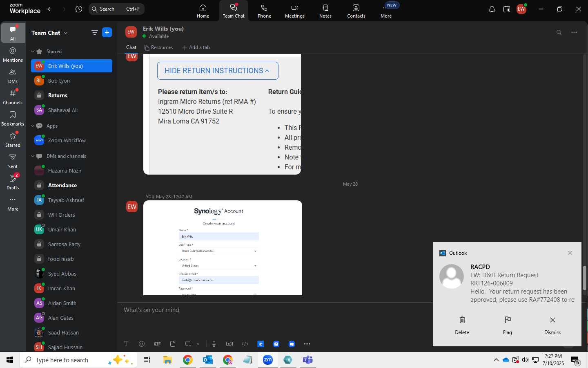Open chat with Hazama Nazir
This screenshot has width=588, height=368.
pyautogui.click(x=71, y=171)
